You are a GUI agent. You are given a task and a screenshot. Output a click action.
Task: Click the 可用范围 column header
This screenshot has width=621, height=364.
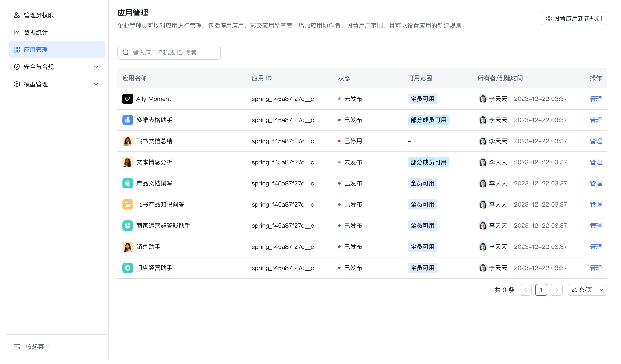426,79
